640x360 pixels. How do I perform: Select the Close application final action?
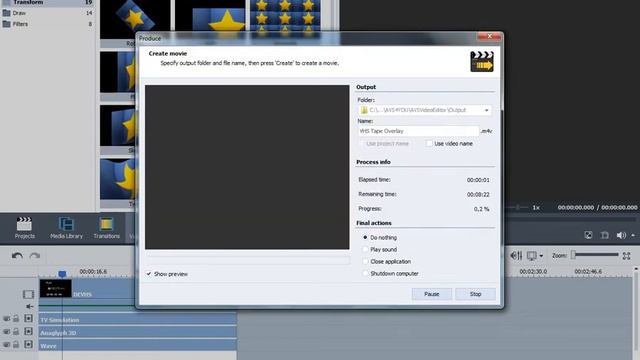[365, 262]
